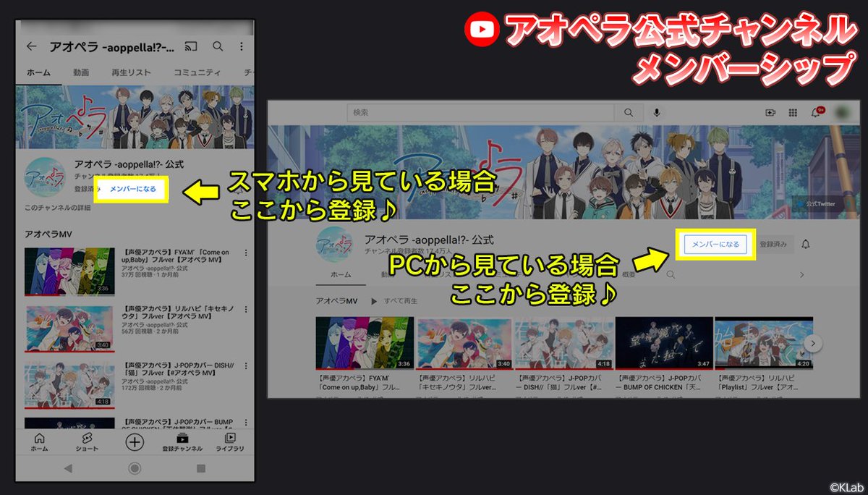
Task: Tap the ショート icon in the phone bottom bar
Action: tap(87, 442)
